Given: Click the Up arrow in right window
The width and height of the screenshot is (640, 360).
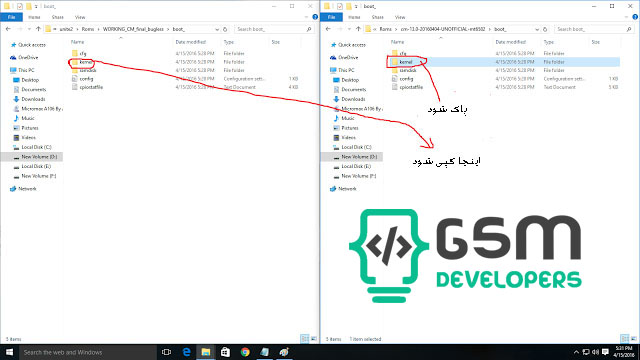Looking at the screenshot, I should coord(358,29).
